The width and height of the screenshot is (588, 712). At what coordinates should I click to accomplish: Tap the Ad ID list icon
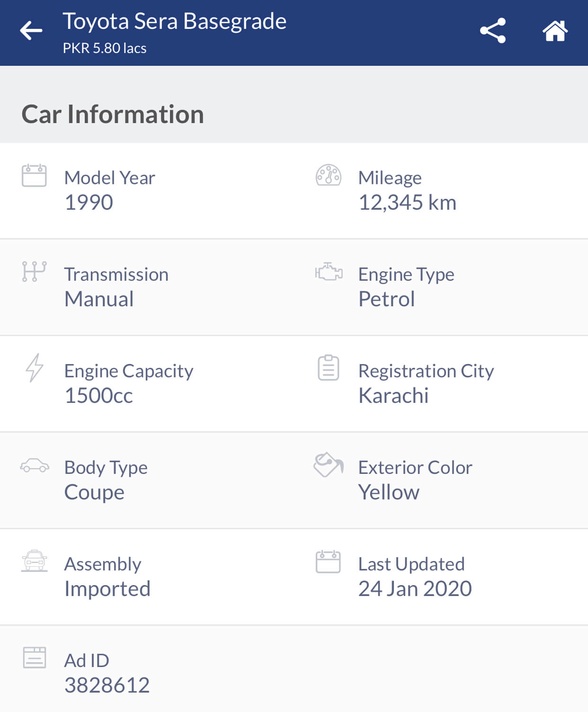pos(34,658)
